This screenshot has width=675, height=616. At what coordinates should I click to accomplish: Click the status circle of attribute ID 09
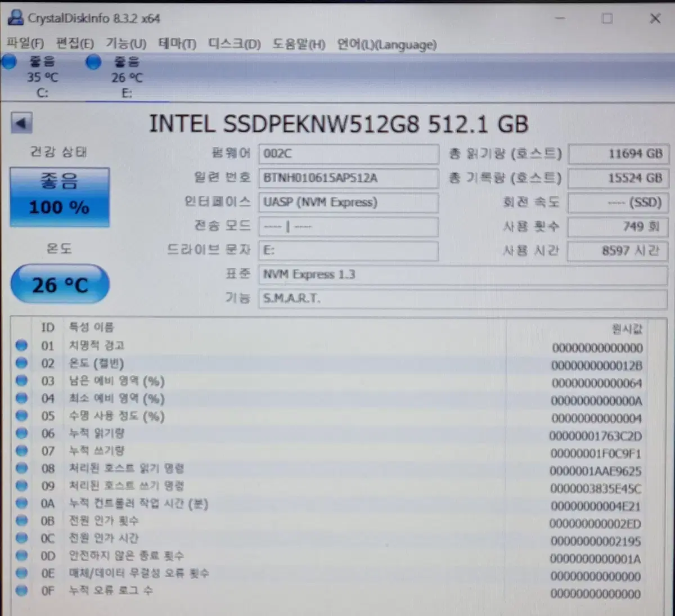[x=21, y=485]
